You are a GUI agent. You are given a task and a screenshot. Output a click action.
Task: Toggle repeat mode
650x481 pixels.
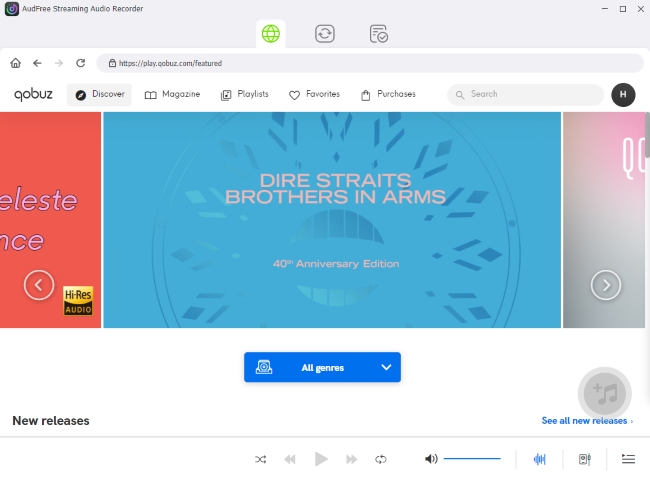point(381,459)
